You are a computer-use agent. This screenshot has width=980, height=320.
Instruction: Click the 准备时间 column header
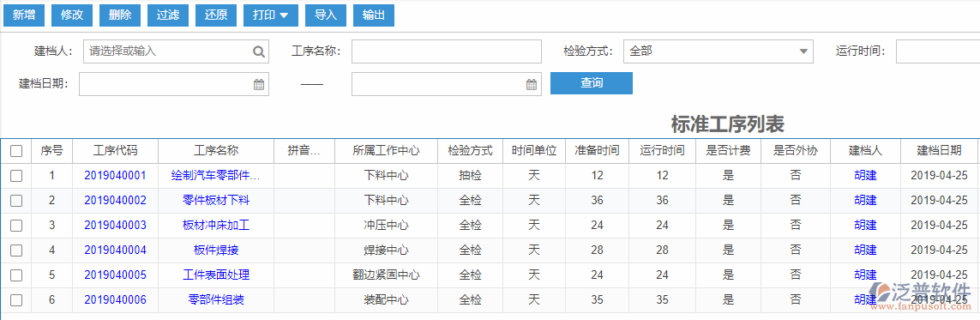tap(597, 151)
